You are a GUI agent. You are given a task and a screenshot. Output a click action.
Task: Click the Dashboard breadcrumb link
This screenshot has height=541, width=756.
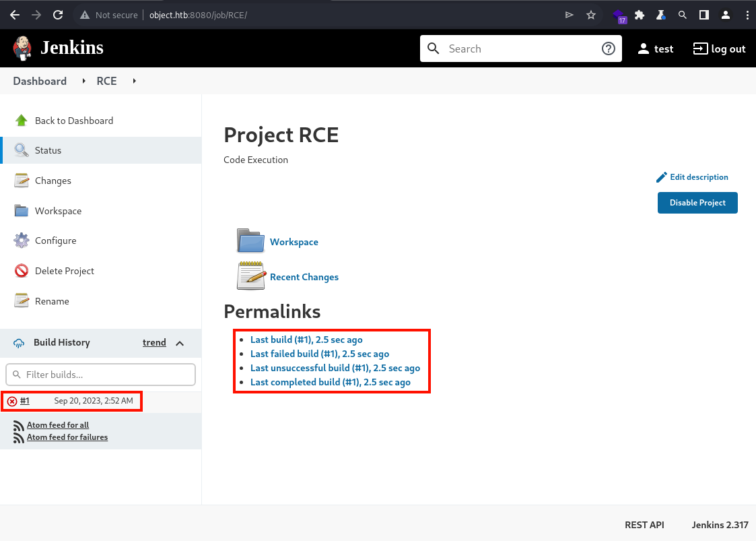(40, 81)
